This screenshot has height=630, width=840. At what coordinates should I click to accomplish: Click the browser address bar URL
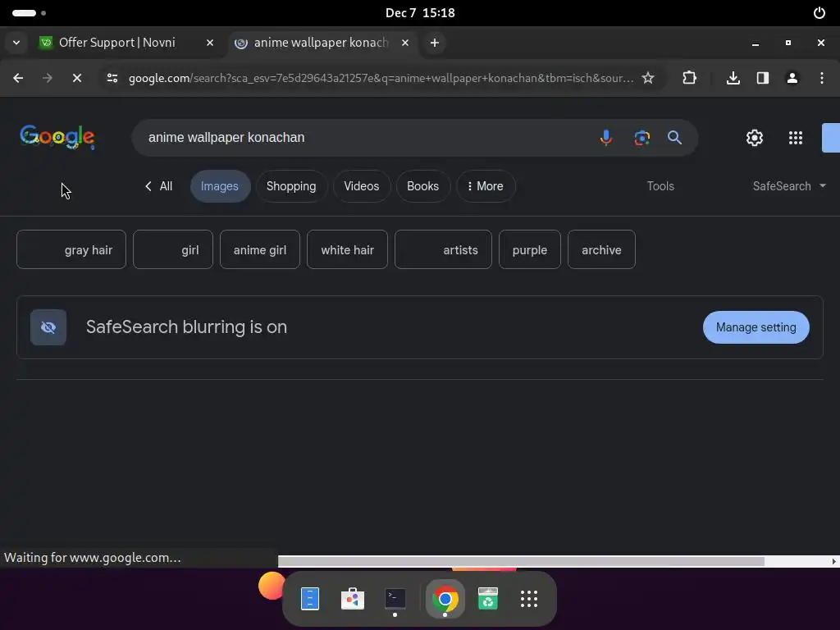click(381, 78)
